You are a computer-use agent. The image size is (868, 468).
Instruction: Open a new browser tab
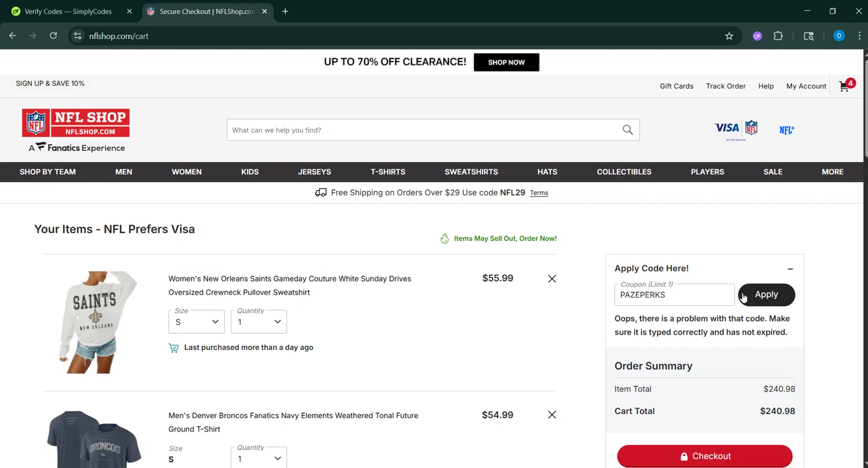pyautogui.click(x=285, y=11)
